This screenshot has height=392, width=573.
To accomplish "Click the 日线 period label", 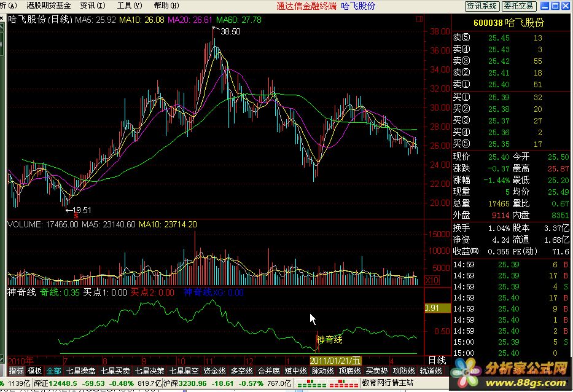I will [x=437, y=361].
